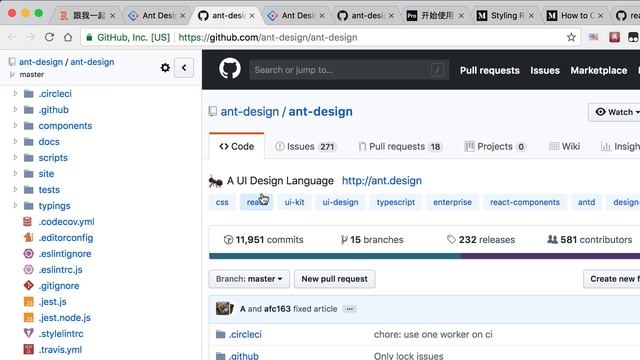View the 232 releases
The image size is (640, 360).
click(481, 240)
